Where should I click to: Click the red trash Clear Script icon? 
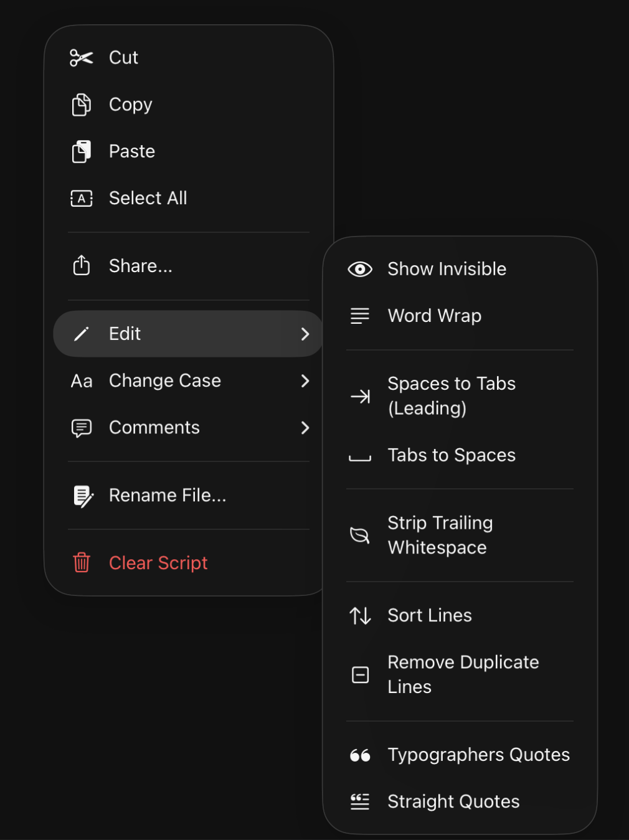pos(82,563)
